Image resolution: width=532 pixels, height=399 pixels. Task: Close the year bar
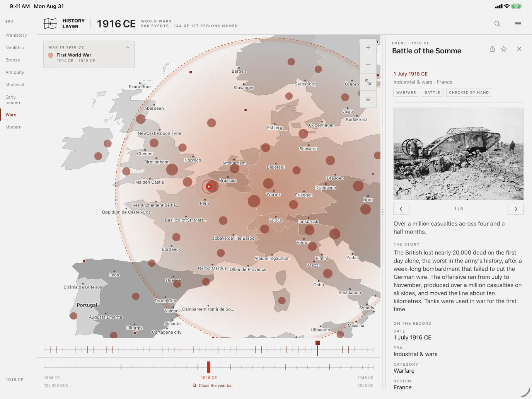tap(216, 385)
